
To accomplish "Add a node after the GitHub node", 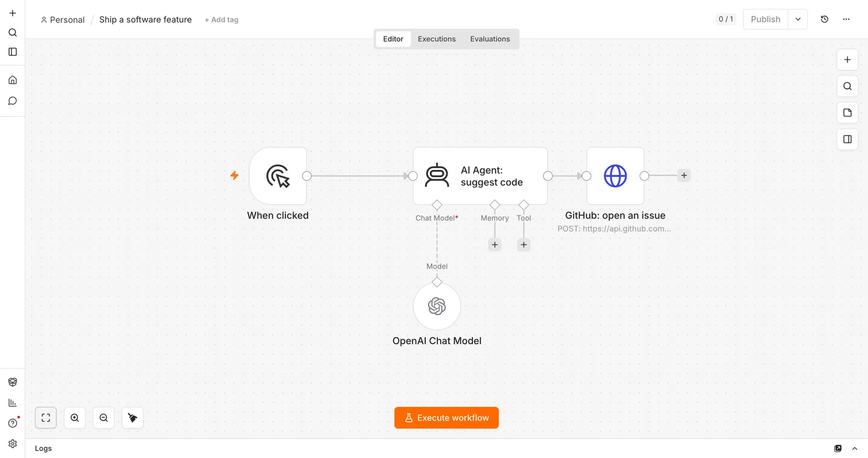I will [x=684, y=175].
